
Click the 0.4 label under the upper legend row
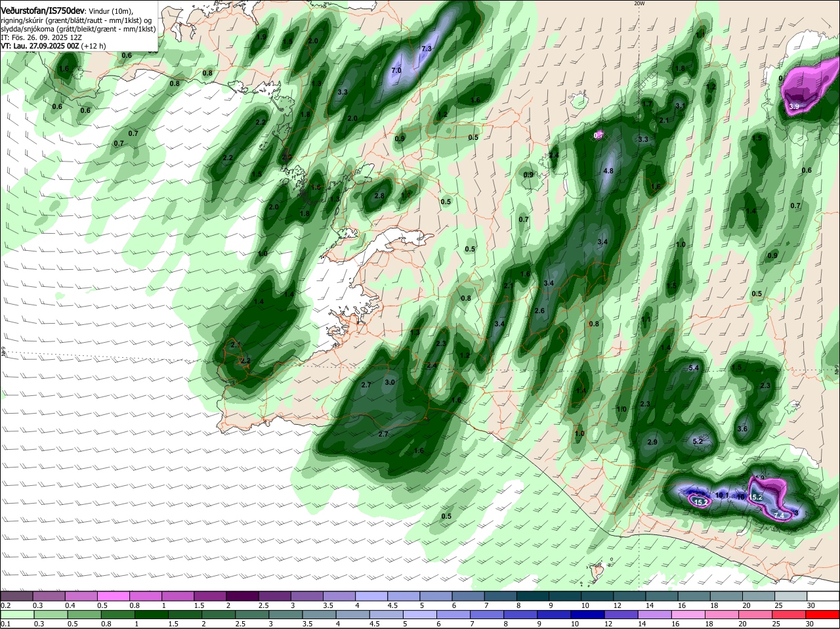pyautogui.click(x=70, y=605)
